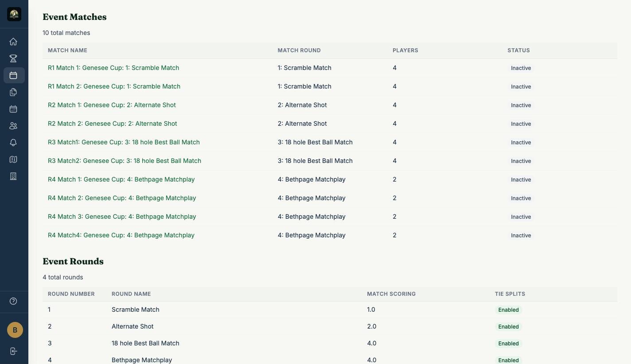Open the map icon in sidebar
This screenshot has height=364, width=631.
(x=13, y=159)
